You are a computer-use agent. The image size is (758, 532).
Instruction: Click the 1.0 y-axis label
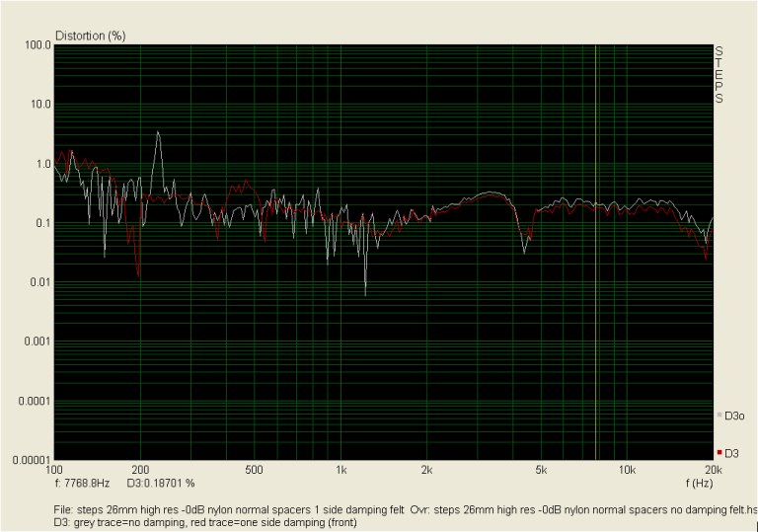click(43, 164)
